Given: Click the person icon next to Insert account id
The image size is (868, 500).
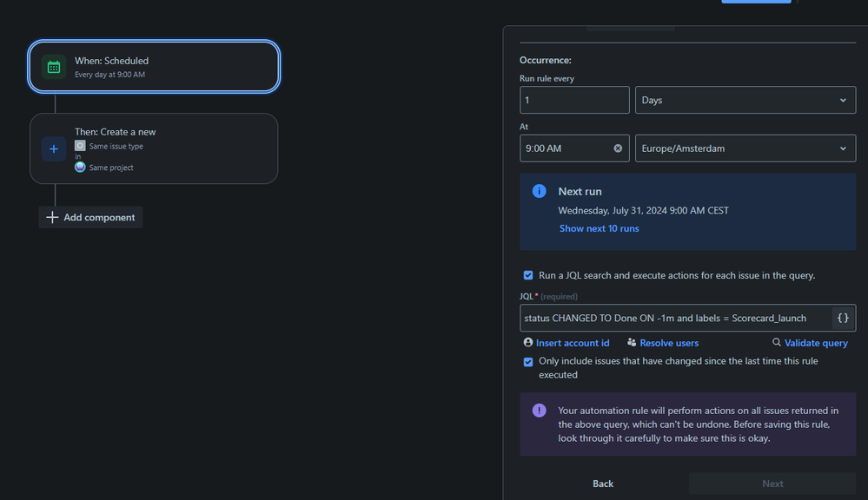Looking at the screenshot, I should 527,342.
